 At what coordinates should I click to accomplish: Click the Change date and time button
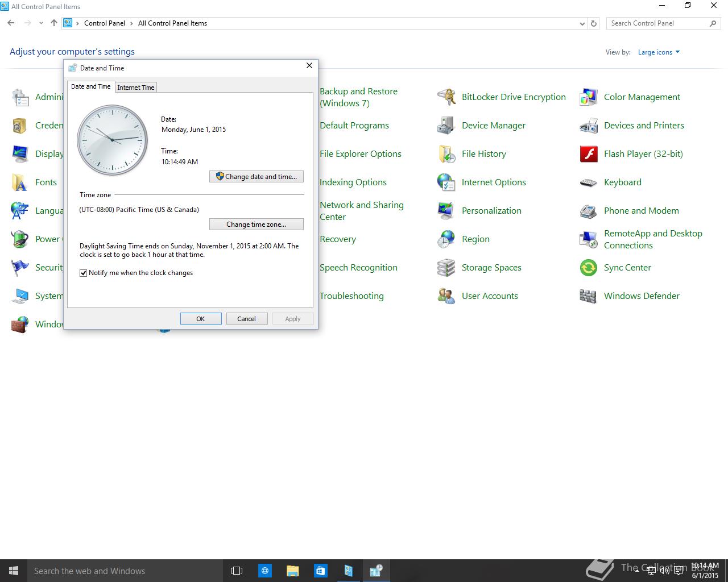(257, 177)
